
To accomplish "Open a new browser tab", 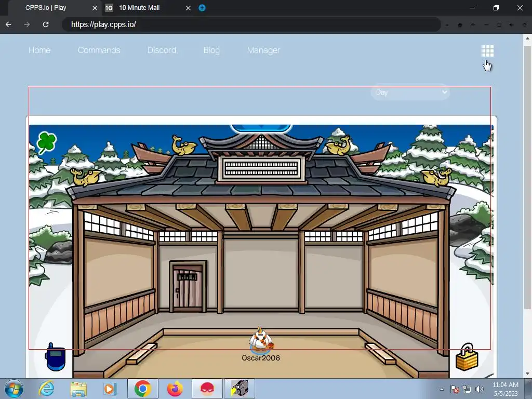I will pos(202,8).
